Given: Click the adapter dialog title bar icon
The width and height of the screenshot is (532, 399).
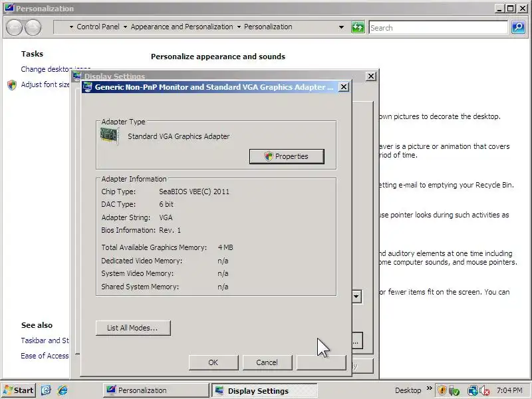Looking at the screenshot, I should point(88,87).
